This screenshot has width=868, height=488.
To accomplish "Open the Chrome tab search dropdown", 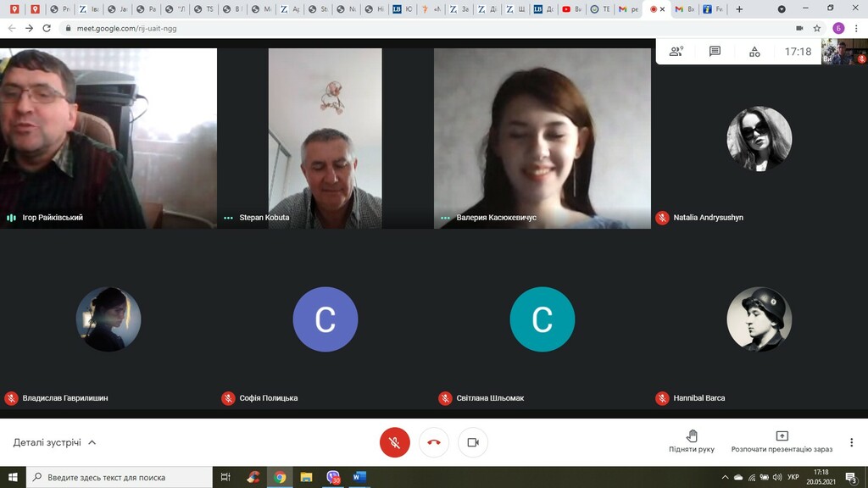I will (782, 9).
